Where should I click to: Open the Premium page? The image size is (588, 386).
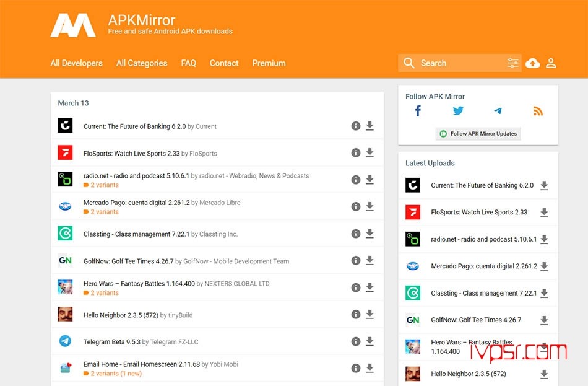point(269,63)
